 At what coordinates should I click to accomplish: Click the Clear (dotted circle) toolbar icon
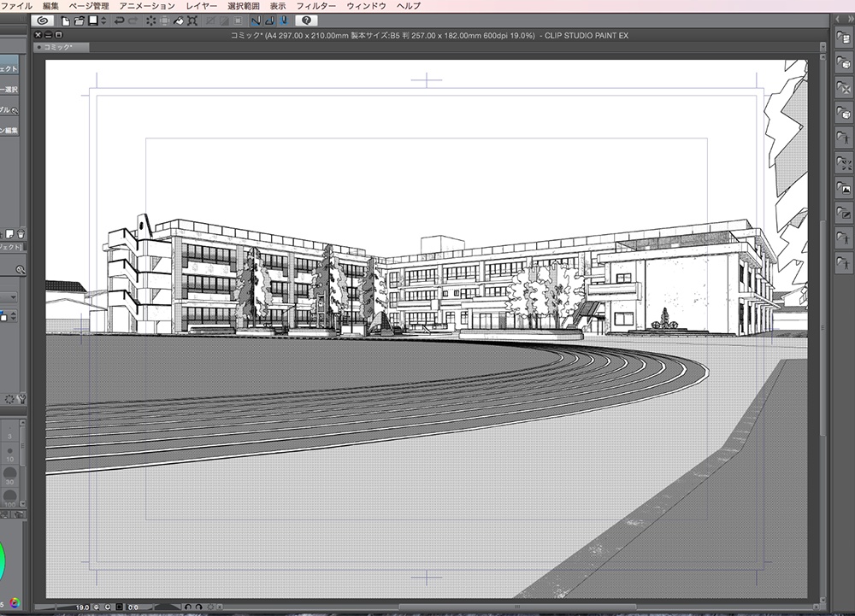coord(150,21)
